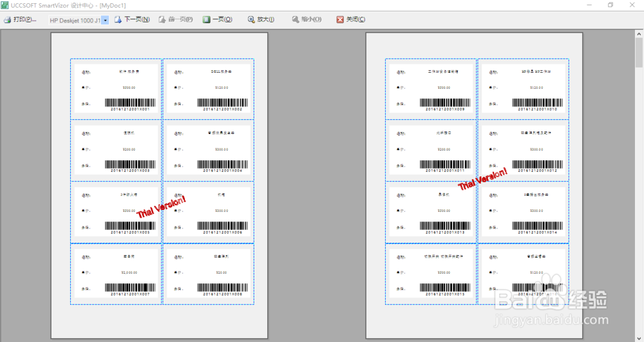Screen dimensions: 644x342
Task: Click the vertical scrollbar up arrow
Action: click(639, 34)
